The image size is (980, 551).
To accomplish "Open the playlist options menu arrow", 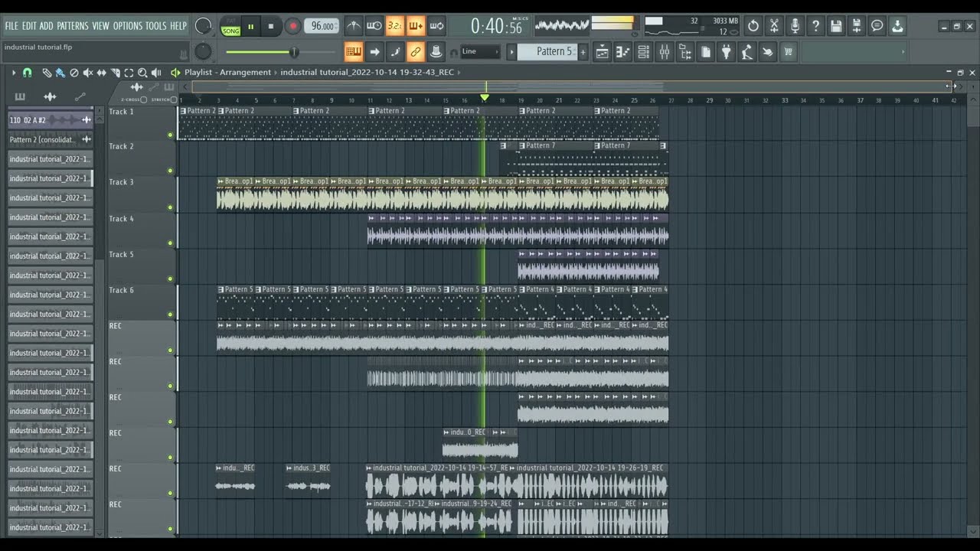I will tap(13, 73).
